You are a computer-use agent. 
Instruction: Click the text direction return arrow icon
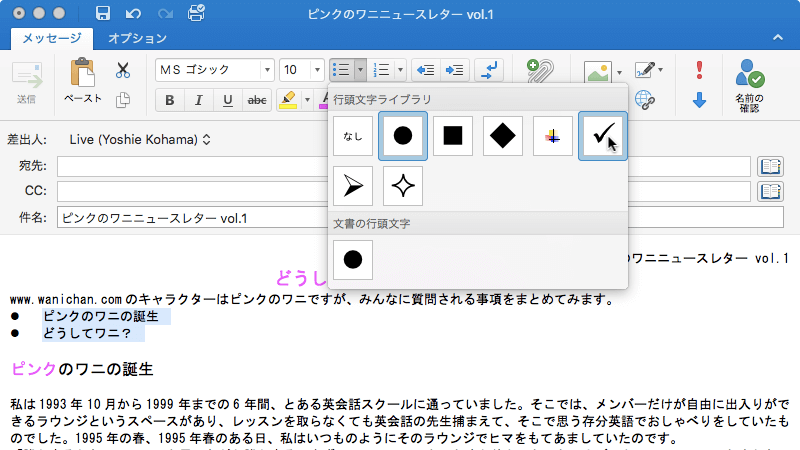point(489,70)
